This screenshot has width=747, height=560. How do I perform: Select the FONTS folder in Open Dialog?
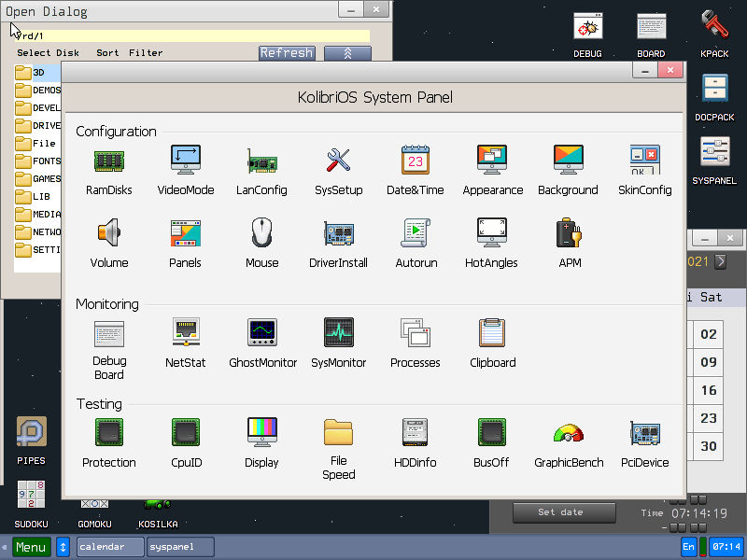[x=37, y=161]
